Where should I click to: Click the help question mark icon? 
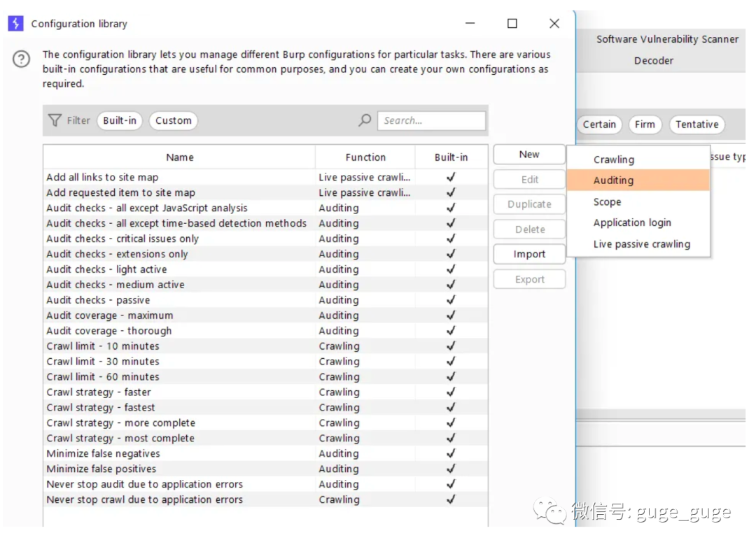click(21, 59)
